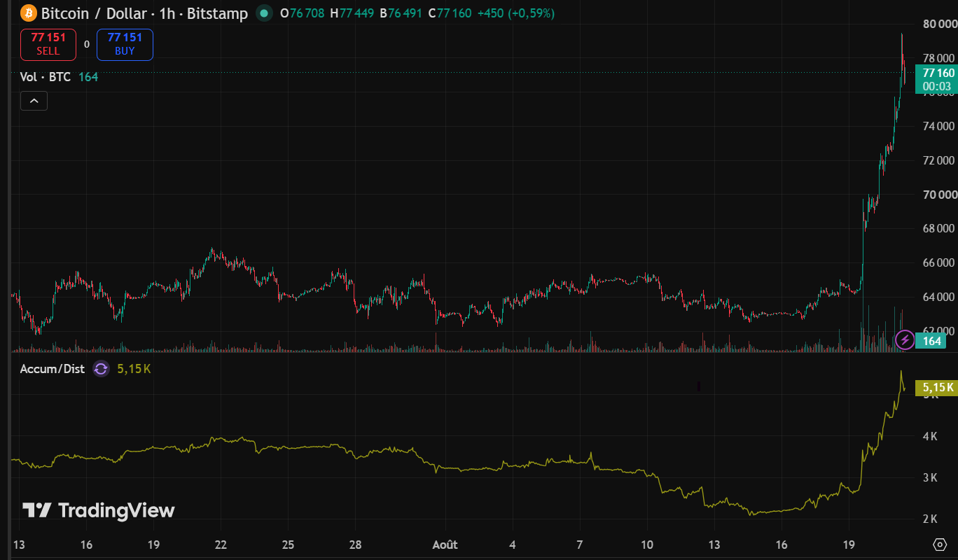Click the 70 000 price axis label
The width and height of the screenshot is (958, 560).
(x=939, y=195)
